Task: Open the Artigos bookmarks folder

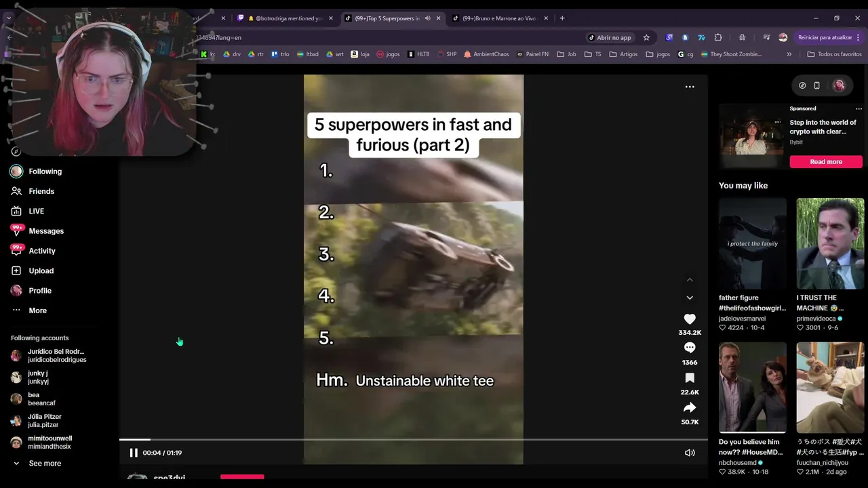Action: (623, 54)
